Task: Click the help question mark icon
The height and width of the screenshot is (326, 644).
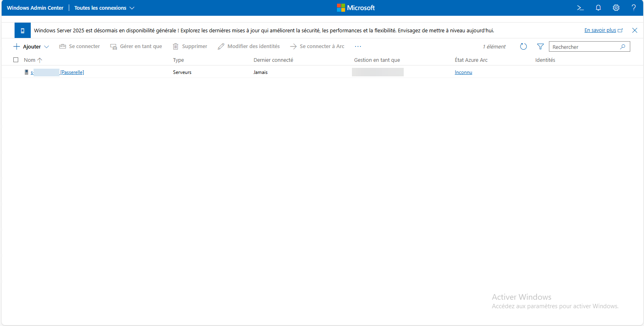Action: 633,8
